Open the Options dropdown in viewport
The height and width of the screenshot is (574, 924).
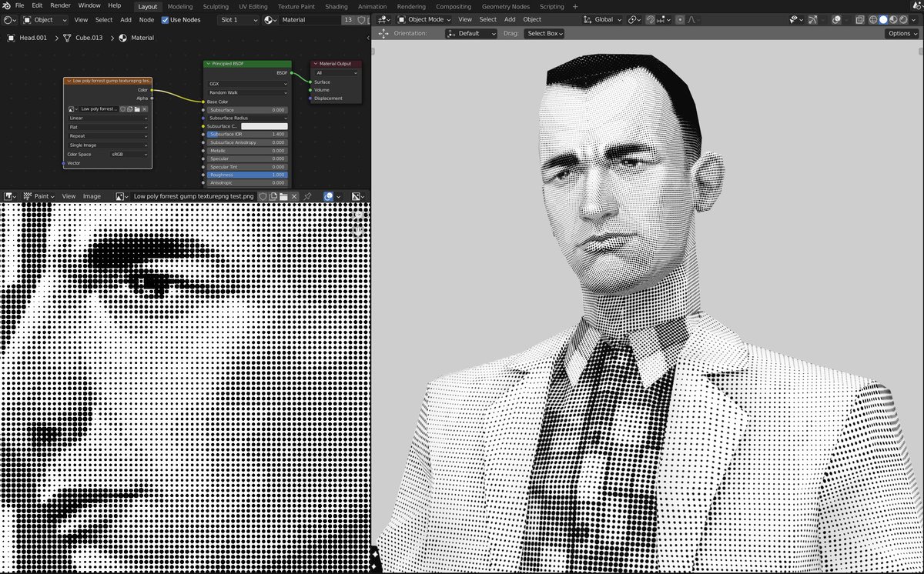902,33
